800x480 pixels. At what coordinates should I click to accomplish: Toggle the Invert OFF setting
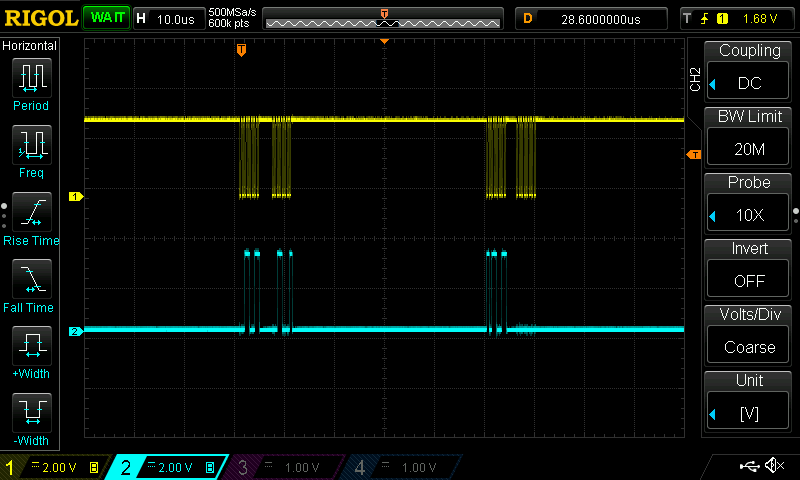747,281
